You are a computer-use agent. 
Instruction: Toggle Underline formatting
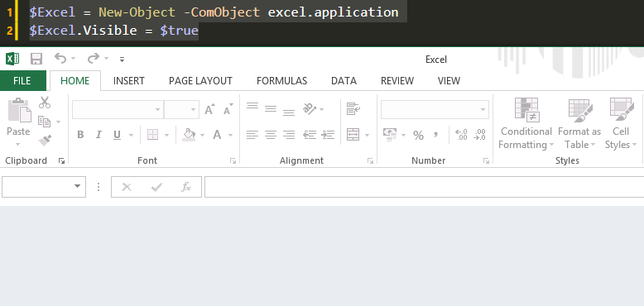(117, 135)
